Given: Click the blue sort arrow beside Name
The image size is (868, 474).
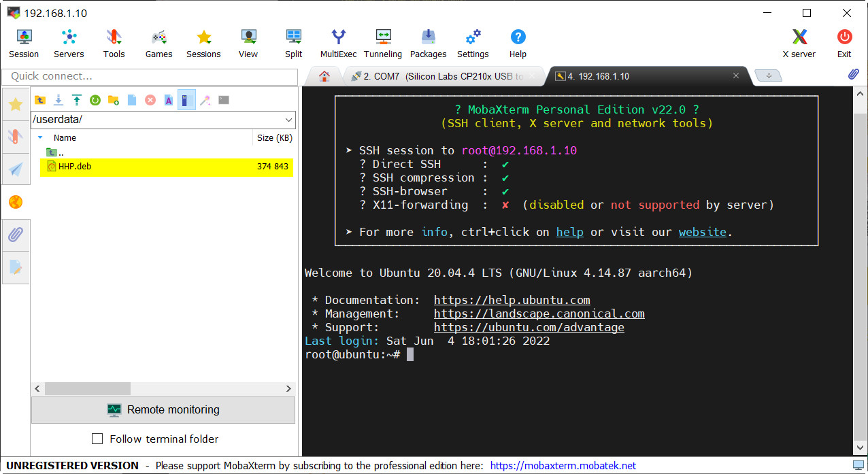Looking at the screenshot, I should 40,137.
